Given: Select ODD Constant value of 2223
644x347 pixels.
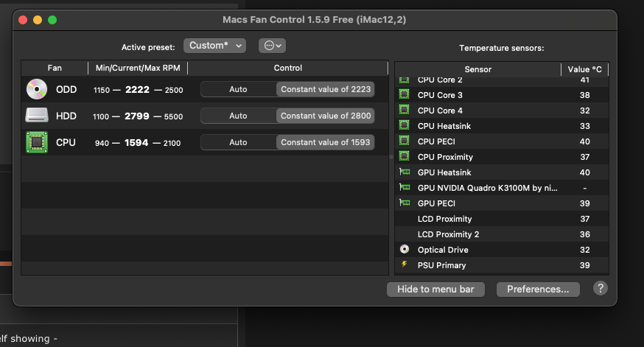Looking at the screenshot, I should click(x=325, y=89).
